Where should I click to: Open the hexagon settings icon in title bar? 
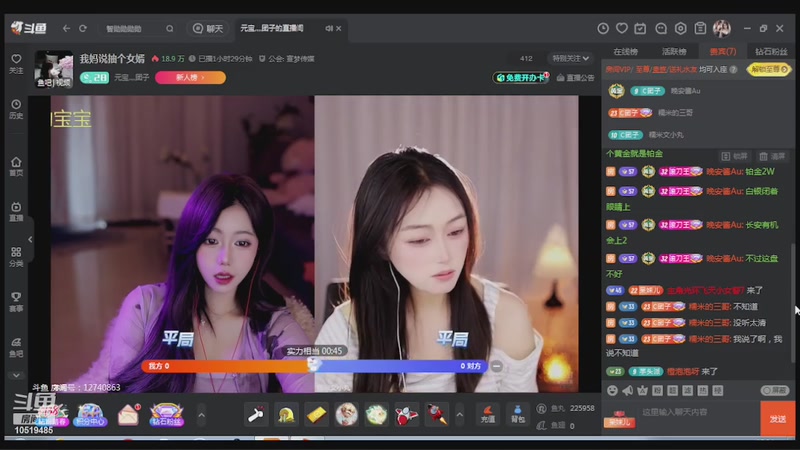point(681,29)
